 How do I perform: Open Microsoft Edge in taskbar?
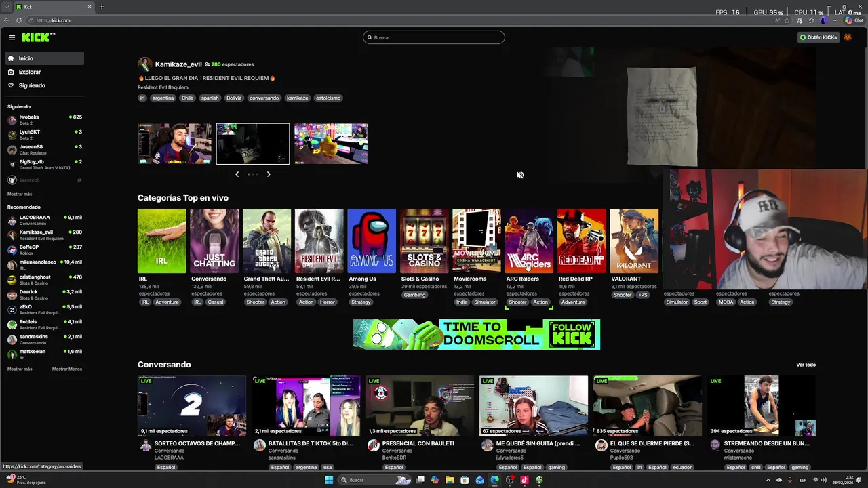click(x=494, y=480)
